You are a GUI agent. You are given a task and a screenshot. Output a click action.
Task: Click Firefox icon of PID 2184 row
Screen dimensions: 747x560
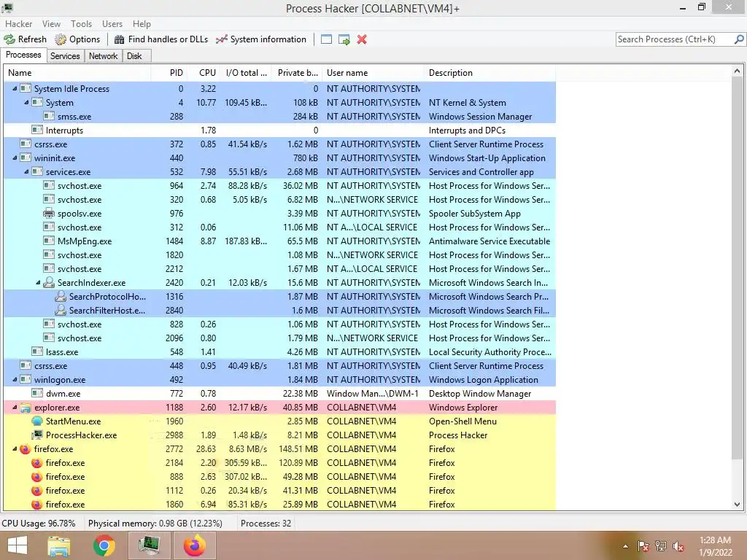(37, 463)
